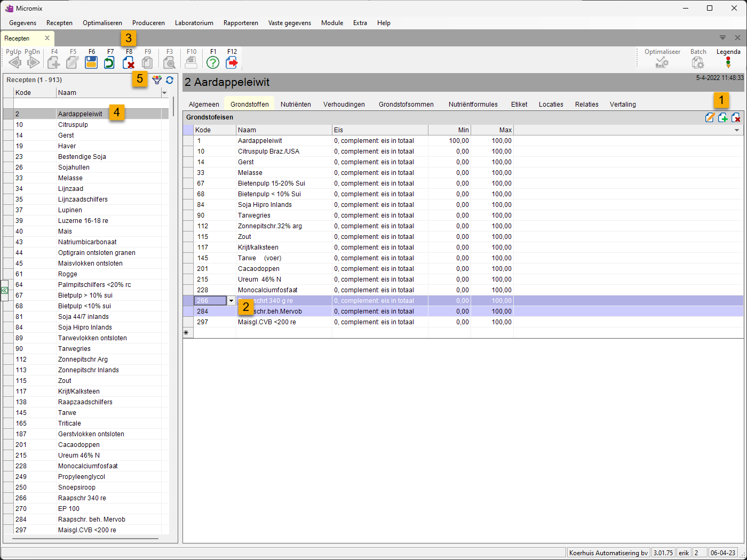The image size is (747, 560).
Task: Add grondstofeis with the green plus icon
Action: pyautogui.click(x=723, y=117)
